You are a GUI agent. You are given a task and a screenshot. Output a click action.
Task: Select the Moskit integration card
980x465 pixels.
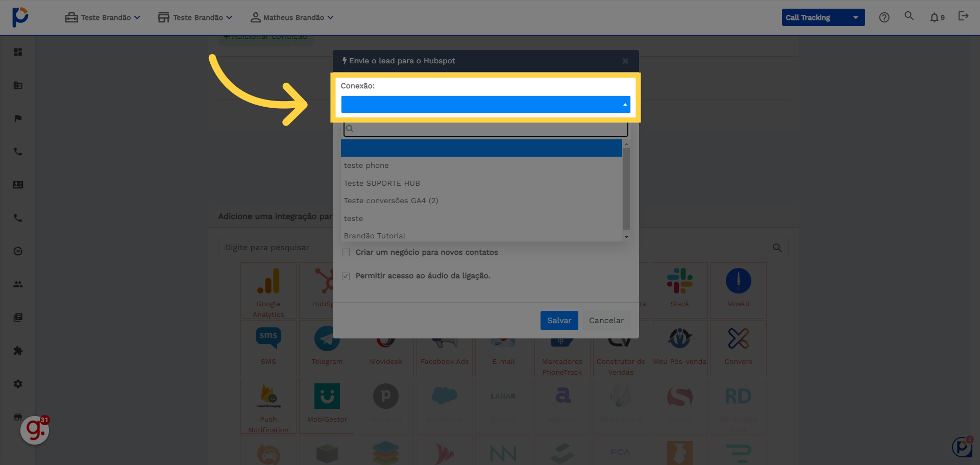[738, 290]
